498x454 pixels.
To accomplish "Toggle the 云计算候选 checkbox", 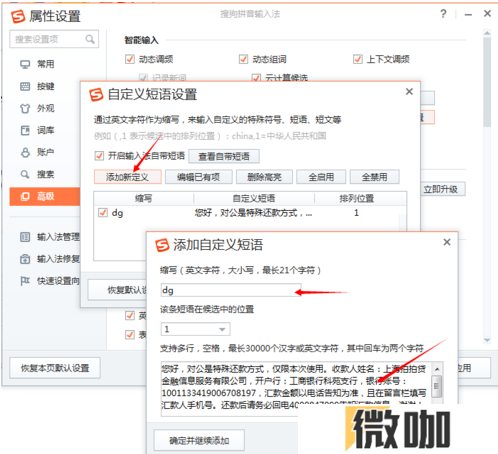I will (x=256, y=78).
